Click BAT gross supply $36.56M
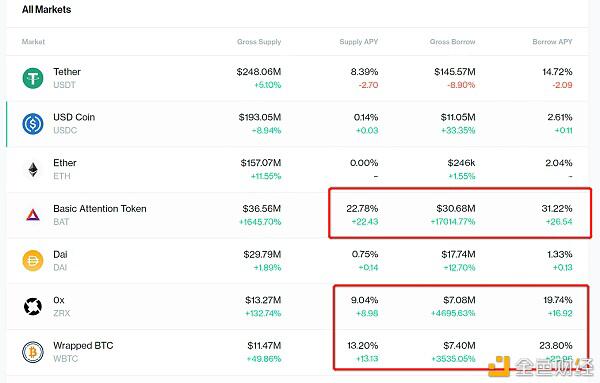 click(262, 209)
